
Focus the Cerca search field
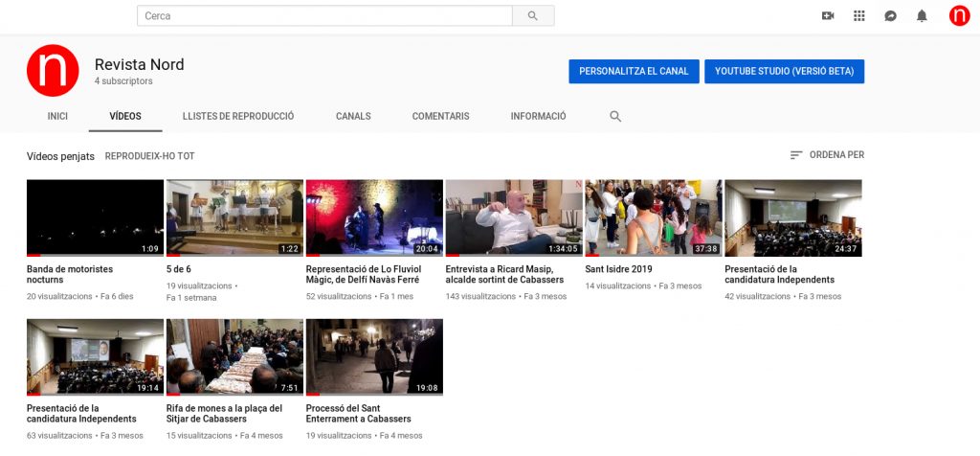coord(325,16)
